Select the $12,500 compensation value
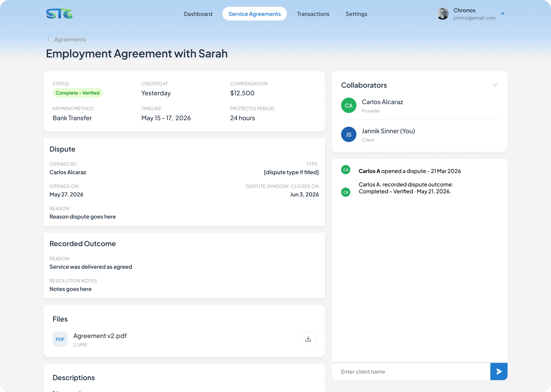 click(242, 93)
